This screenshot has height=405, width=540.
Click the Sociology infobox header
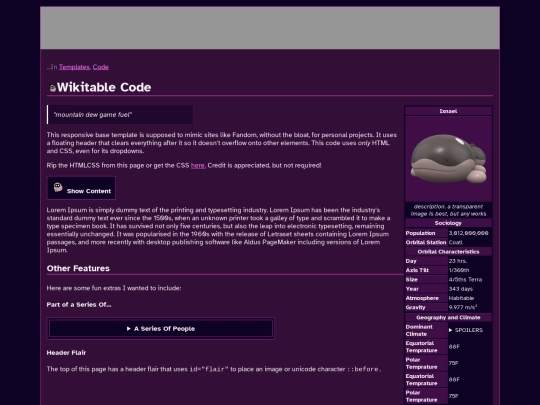pos(448,223)
